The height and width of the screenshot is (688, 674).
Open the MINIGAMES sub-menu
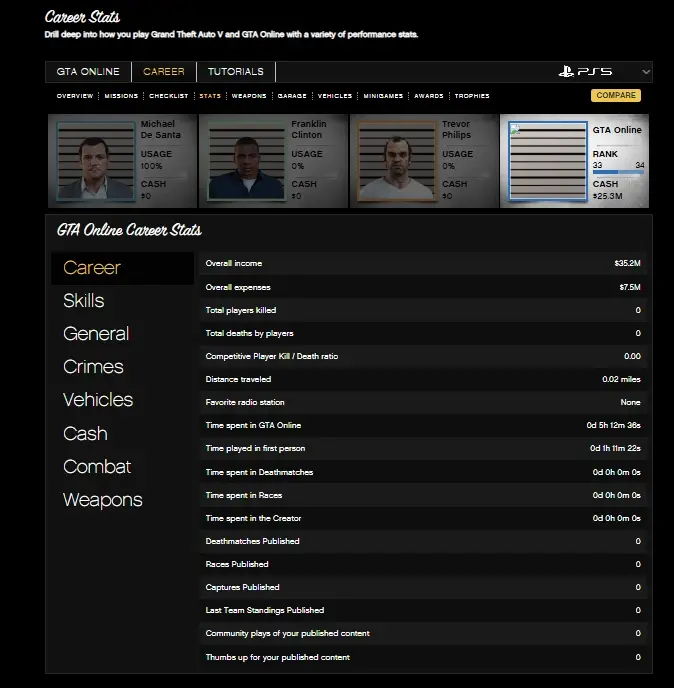pos(383,96)
